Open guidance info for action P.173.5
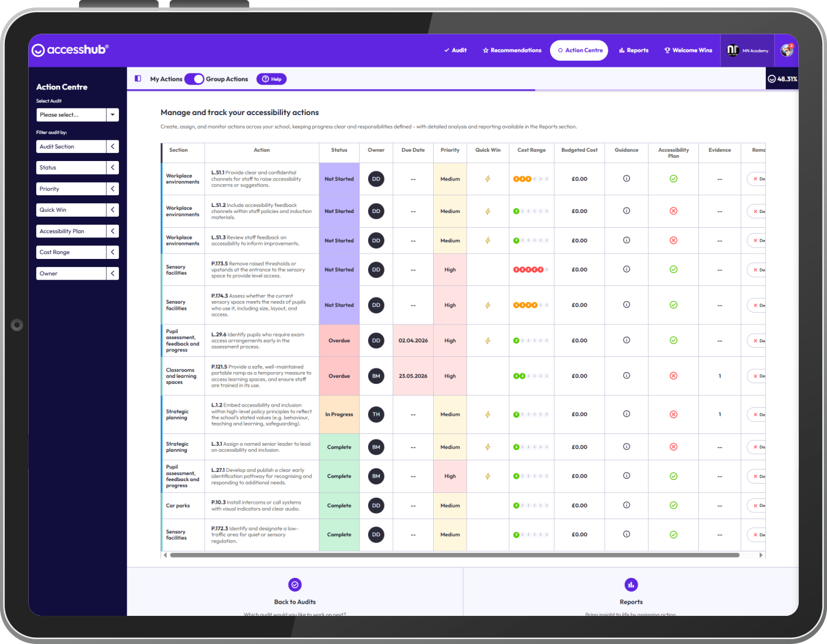 (x=626, y=269)
